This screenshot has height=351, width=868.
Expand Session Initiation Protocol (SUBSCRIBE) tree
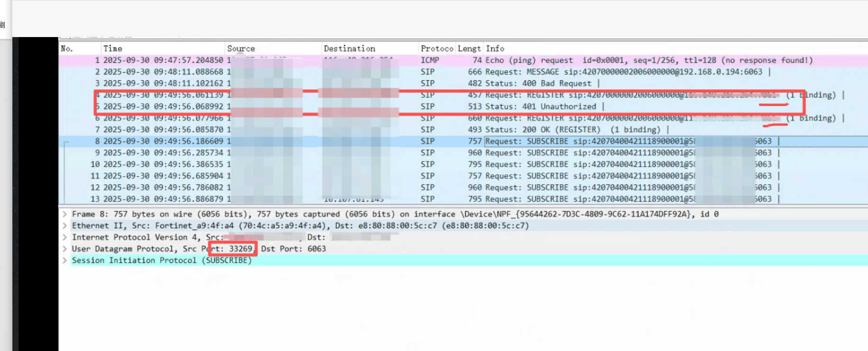pos(65,260)
